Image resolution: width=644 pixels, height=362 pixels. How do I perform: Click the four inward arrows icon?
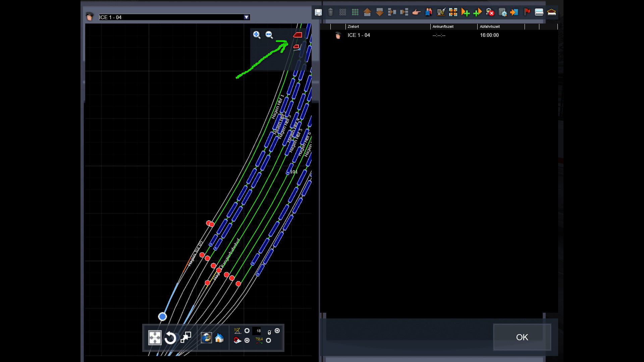click(453, 12)
